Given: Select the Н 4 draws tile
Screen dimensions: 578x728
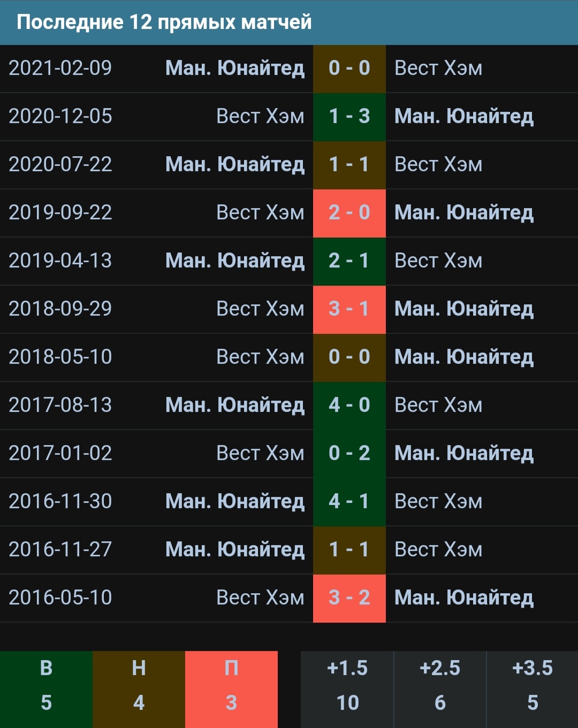Looking at the screenshot, I should click(x=139, y=689).
